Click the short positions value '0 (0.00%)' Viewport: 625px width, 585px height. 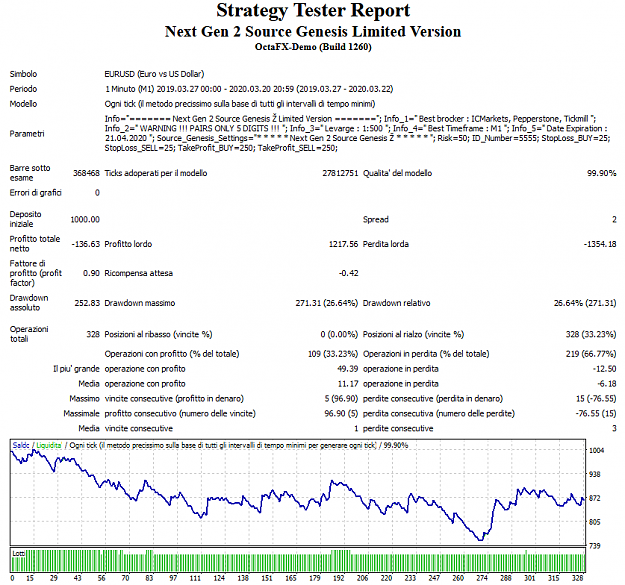339,334
